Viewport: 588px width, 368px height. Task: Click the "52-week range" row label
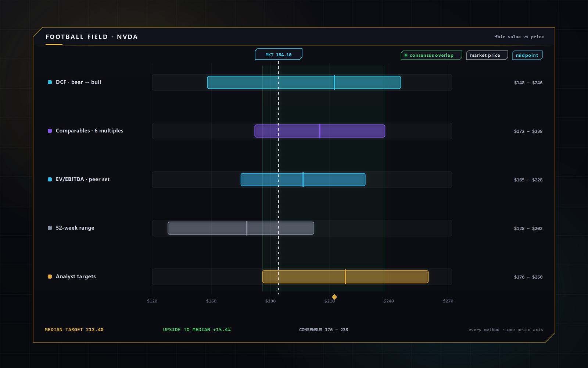(x=75, y=228)
